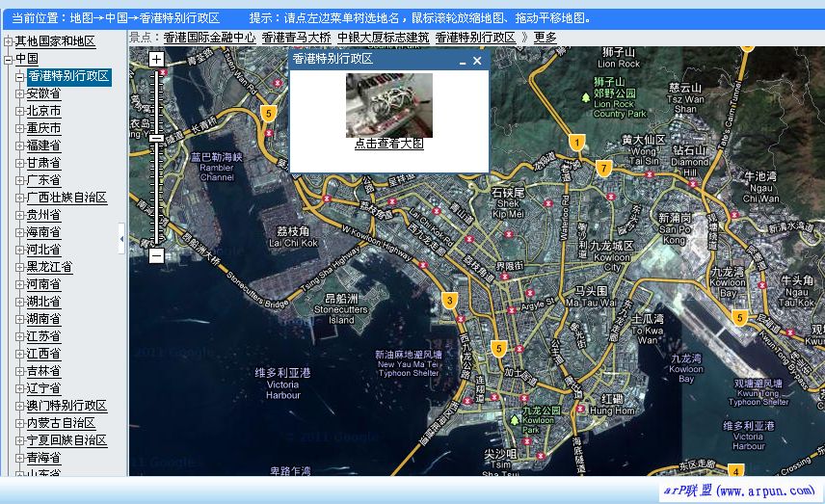The image size is (825, 504).
Task: Select 广西壮族自治区 in the tree
Action: pos(67,198)
